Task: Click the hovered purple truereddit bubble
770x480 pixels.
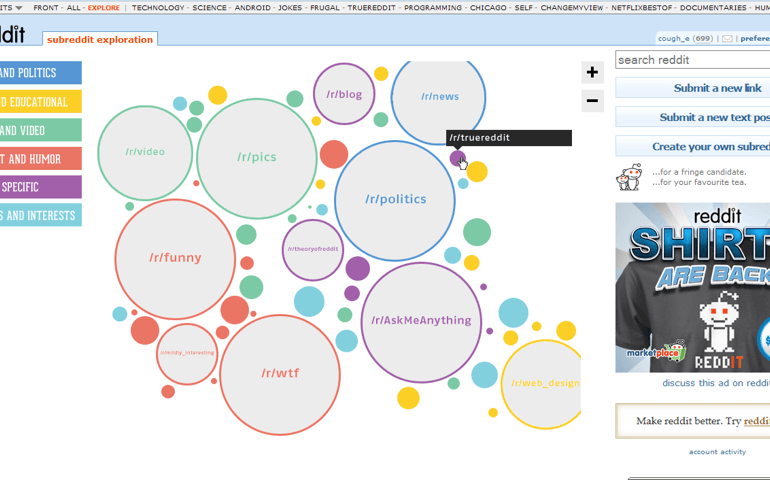Action: (457, 158)
